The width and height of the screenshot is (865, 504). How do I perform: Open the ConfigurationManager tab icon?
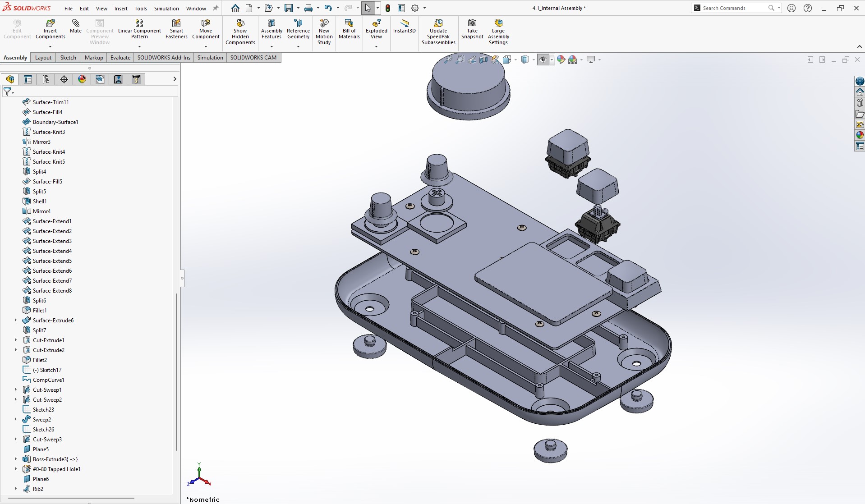pyautogui.click(x=46, y=79)
